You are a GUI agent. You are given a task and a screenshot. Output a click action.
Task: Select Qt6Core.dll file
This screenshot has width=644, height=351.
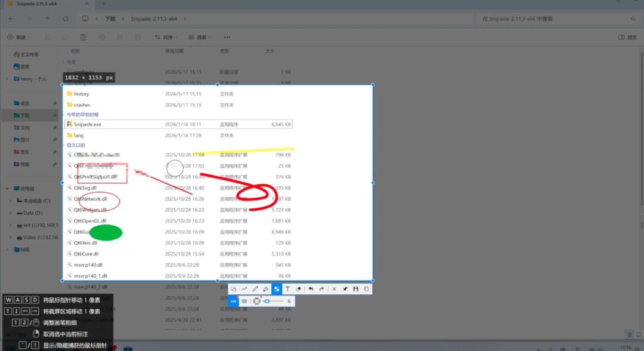point(179,254)
